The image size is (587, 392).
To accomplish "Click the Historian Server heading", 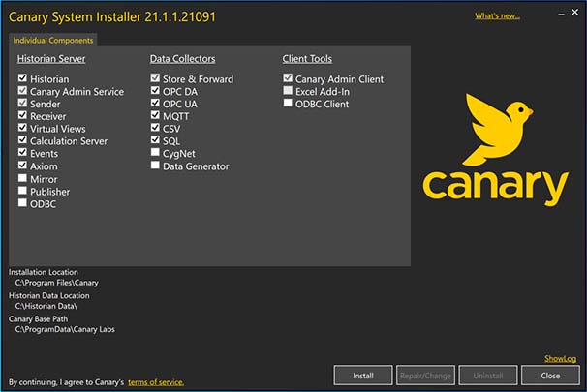I will click(x=51, y=59).
